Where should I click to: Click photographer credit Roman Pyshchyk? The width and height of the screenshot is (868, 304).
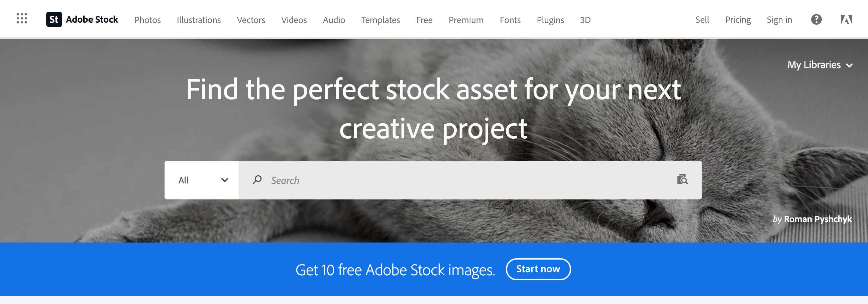coord(817,219)
